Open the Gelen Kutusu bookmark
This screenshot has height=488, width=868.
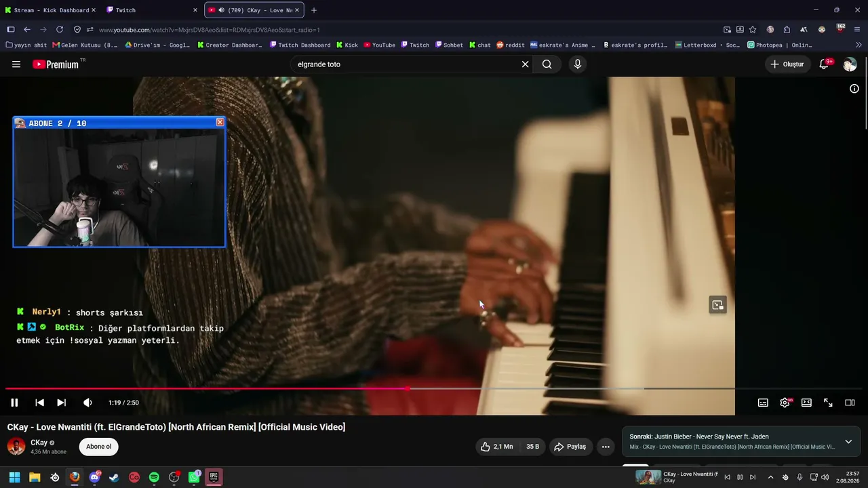85,45
